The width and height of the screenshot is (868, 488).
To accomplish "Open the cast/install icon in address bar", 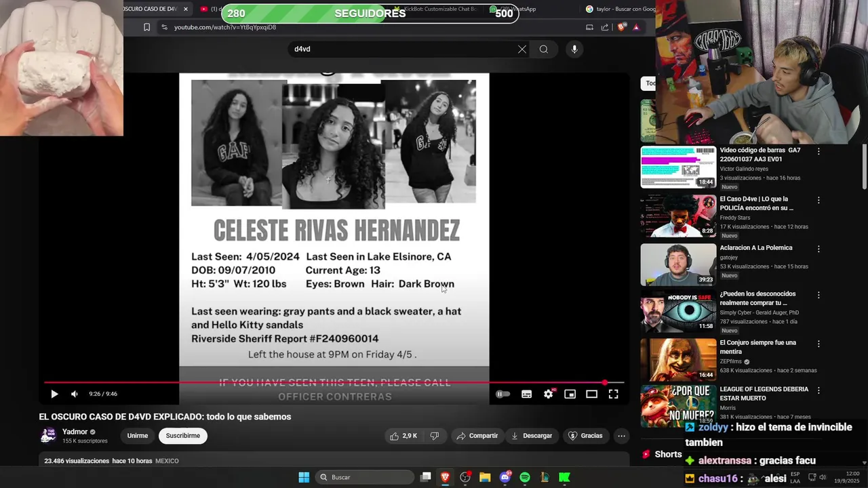I will coord(589,27).
